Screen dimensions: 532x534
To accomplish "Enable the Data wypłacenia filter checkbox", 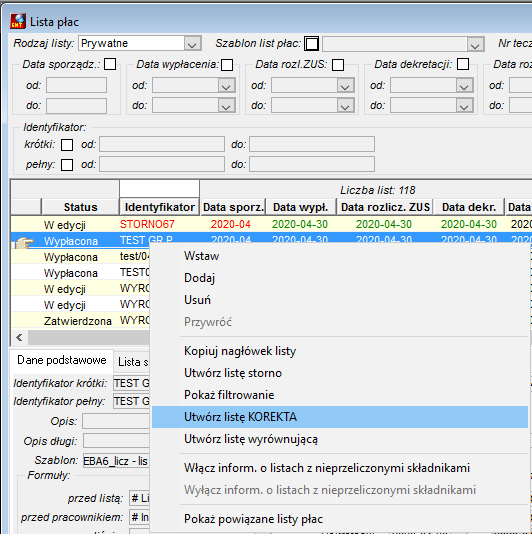I will (x=227, y=65).
